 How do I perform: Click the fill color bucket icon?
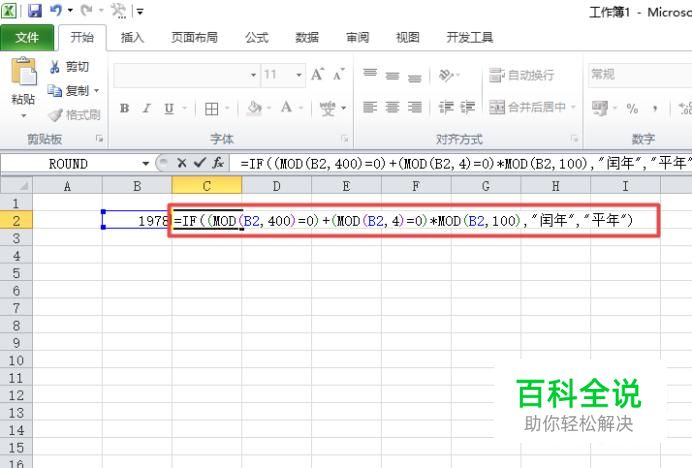pos(254,108)
